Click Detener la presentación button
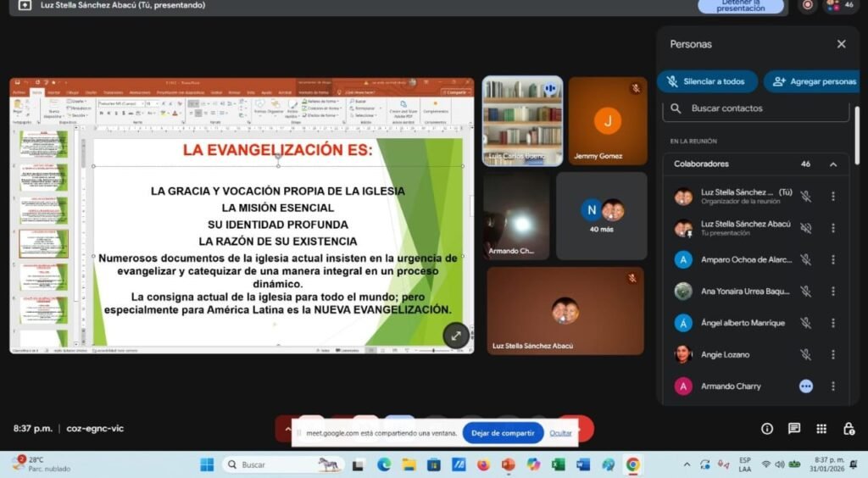The width and height of the screenshot is (868, 478). [740, 6]
